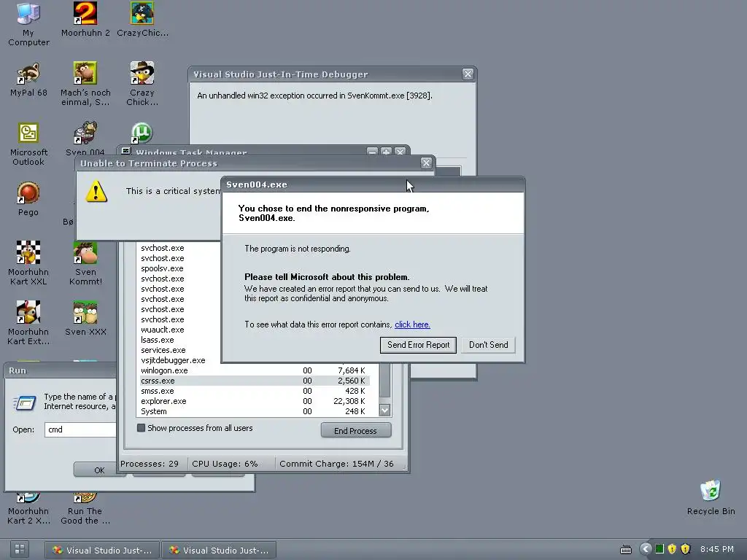Click the 8:45 PM taskbar clock
The image size is (747, 560).
pos(717,549)
